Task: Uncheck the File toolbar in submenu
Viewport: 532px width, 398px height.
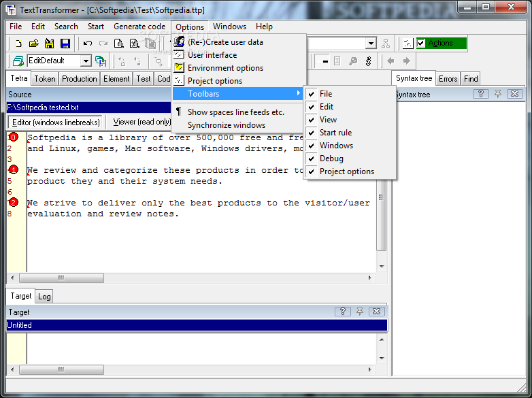Action: [x=350, y=94]
